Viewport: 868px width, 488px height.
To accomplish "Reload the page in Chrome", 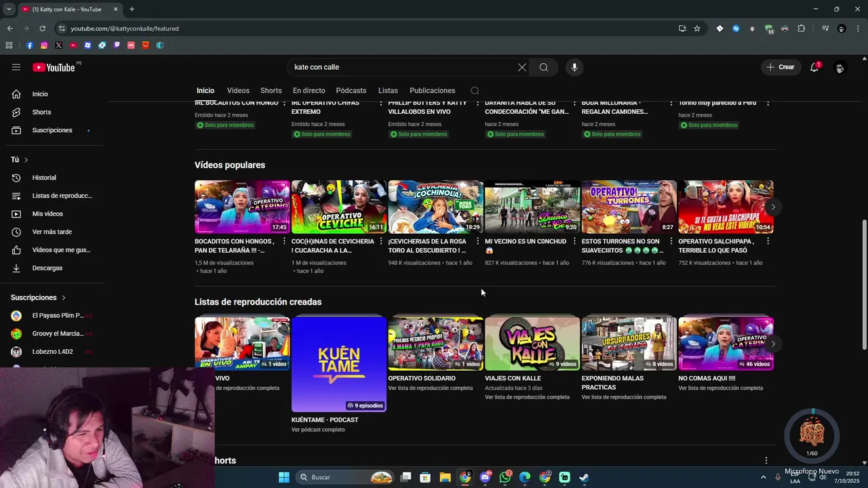I will (x=42, y=28).
